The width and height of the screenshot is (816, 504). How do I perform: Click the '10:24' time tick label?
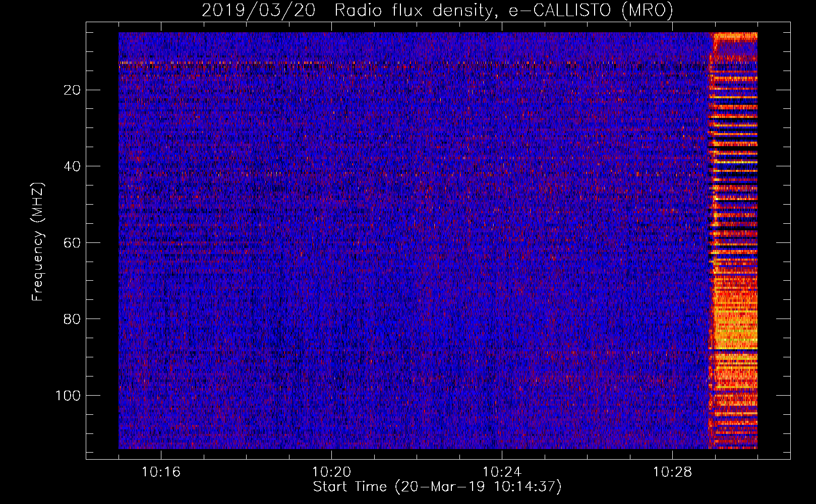[x=502, y=472]
